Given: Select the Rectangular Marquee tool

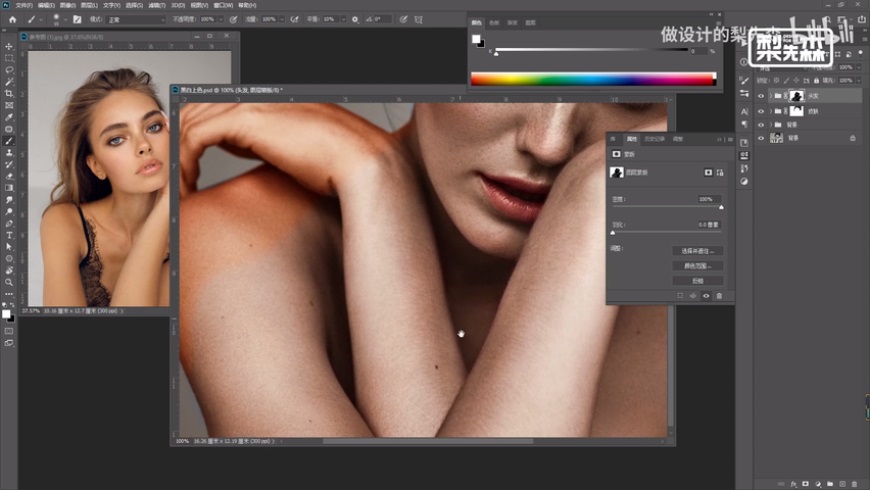Looking at the screenshot, I should coord(9,58).
